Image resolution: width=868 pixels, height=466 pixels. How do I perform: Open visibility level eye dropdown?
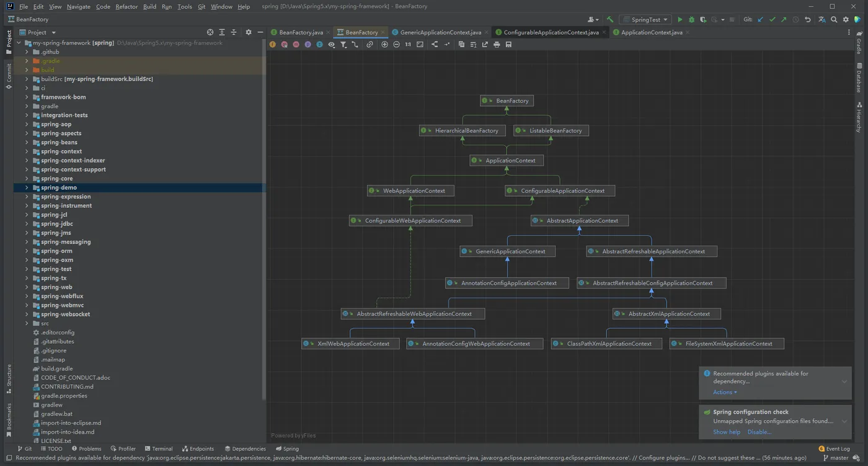[x=332, y=45]
